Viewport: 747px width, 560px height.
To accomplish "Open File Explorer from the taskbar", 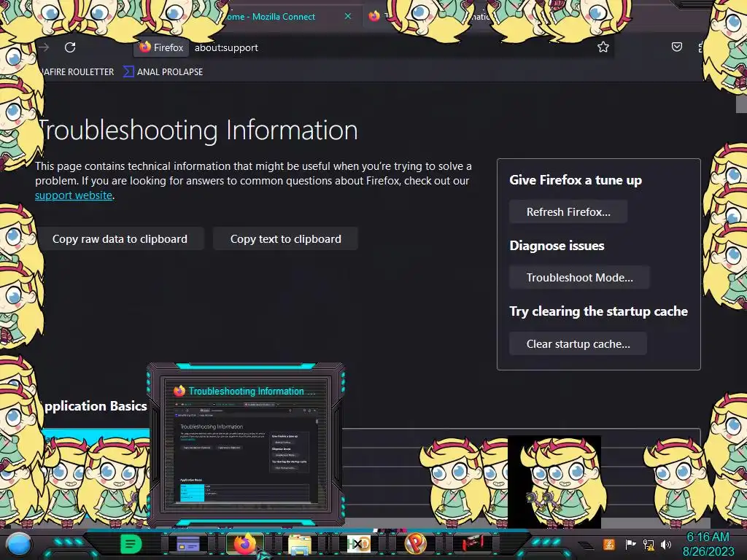I will pyautogui.click(x=300, y=544).
